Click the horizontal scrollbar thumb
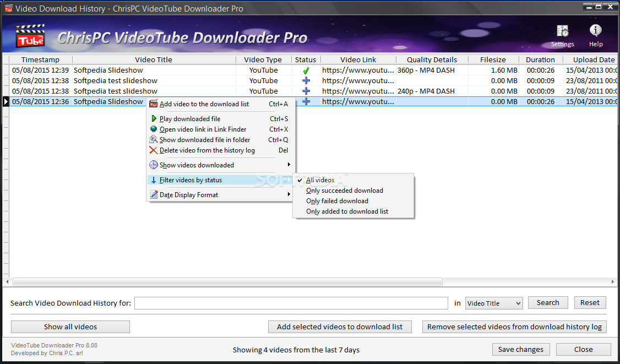The image size is (620, 364). click(227, 282)
